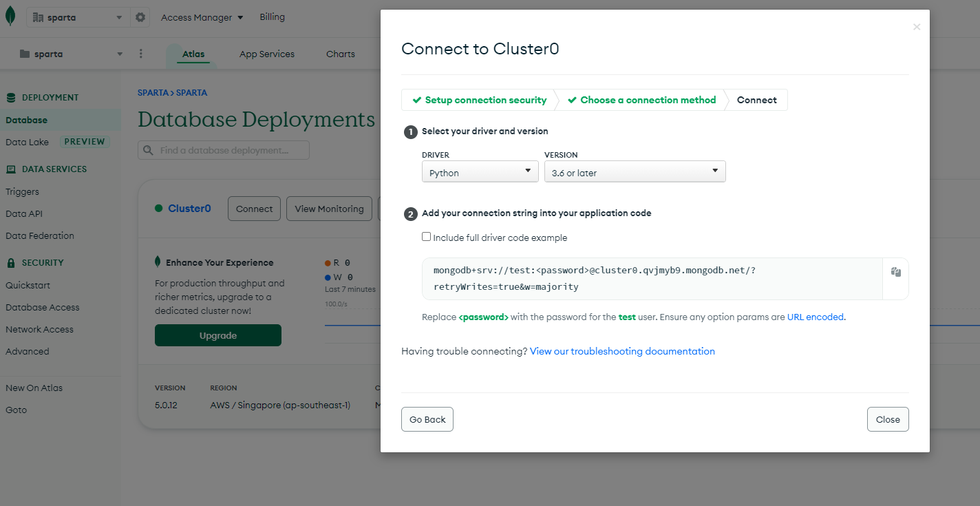Click the Data Services section icon

pyautogui.click(x=11, y=169)
